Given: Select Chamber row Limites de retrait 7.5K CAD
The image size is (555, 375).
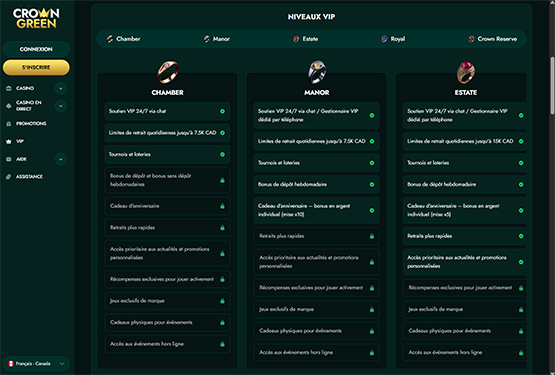Looking at the screenshot, I should tap(167, 133).
